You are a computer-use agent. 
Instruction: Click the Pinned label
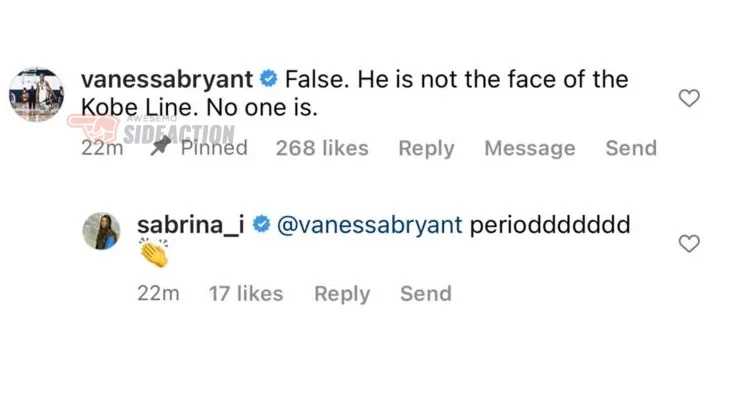point(214,148)
